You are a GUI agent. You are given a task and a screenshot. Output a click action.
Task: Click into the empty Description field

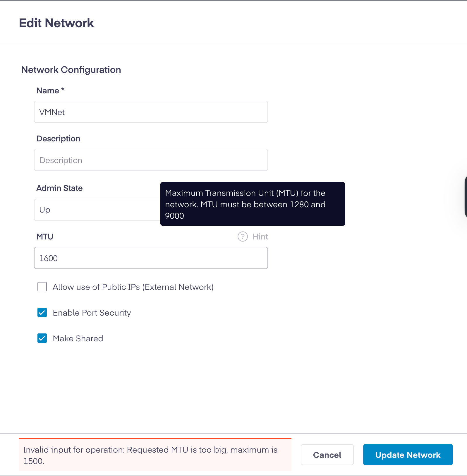[151, 160]
